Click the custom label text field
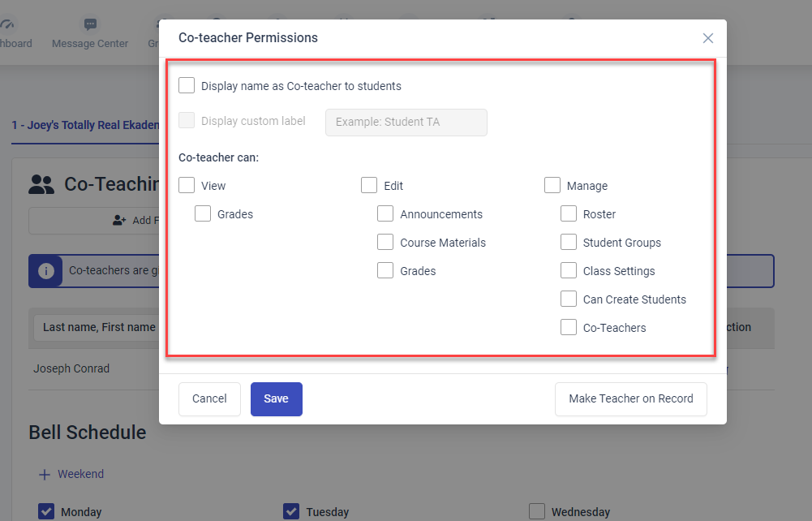812x521 pixels. pos(406,123)
